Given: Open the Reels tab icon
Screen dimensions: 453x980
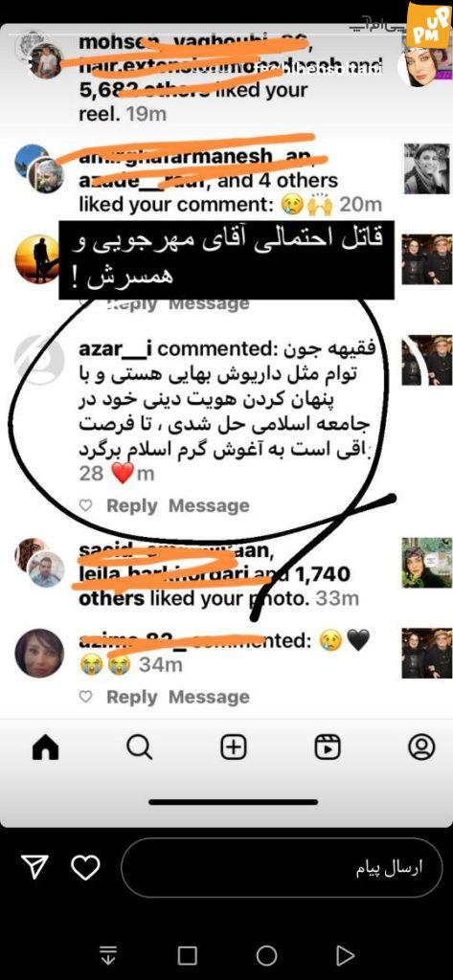Looking at the screenshot, I should coord(327,747).
